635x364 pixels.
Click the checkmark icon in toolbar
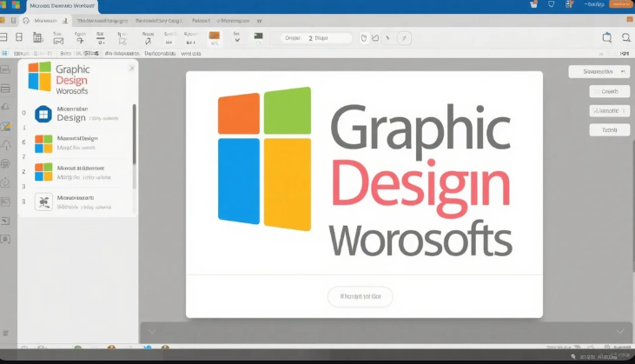[237, 41]
